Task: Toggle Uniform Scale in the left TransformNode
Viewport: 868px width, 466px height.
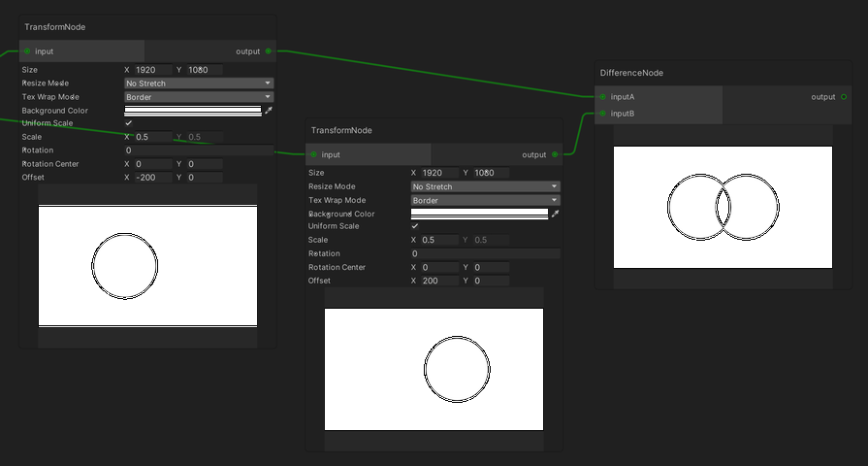Action: 128,123
